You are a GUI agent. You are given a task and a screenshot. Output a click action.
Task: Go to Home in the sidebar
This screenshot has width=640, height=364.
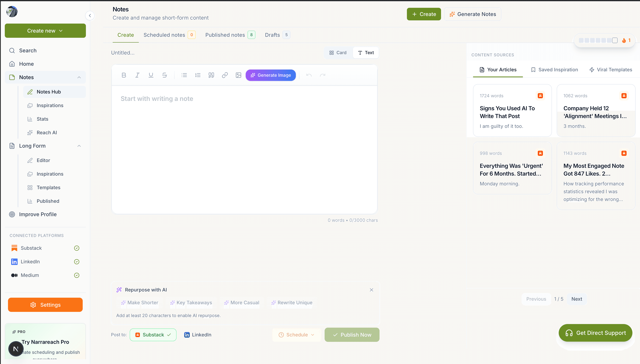45,64
